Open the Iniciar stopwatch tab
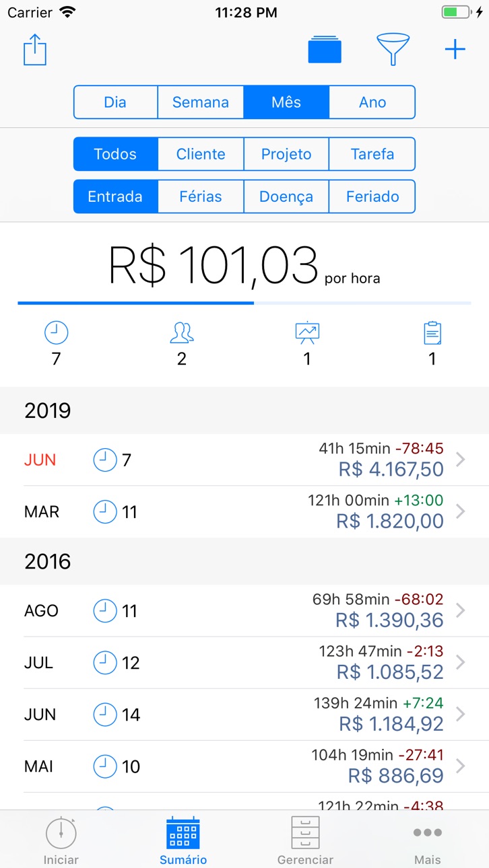Viewport: 489px width, 868px height. pyautogui.click(x=61, y=840)
